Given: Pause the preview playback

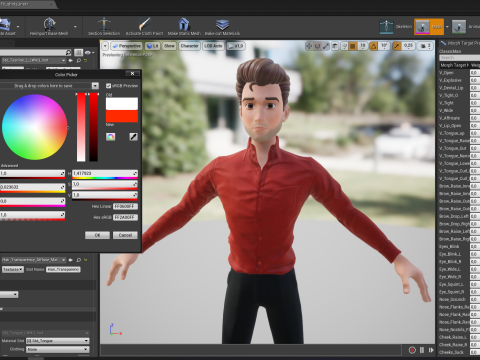Looking at the screenshot, I should coord(422,350).
